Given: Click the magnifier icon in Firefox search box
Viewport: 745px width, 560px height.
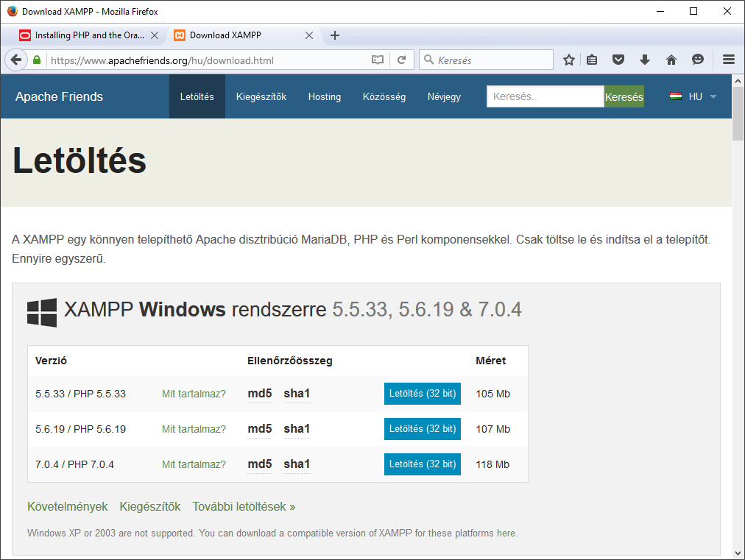Looking at the screenshot, I should [x=428, y=60].
